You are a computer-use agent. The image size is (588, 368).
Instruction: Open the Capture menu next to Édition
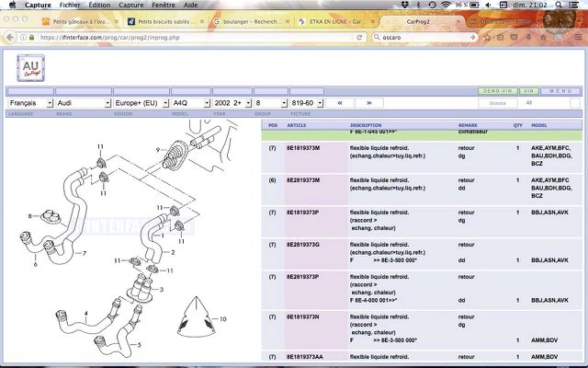click(x=130, y=5)
